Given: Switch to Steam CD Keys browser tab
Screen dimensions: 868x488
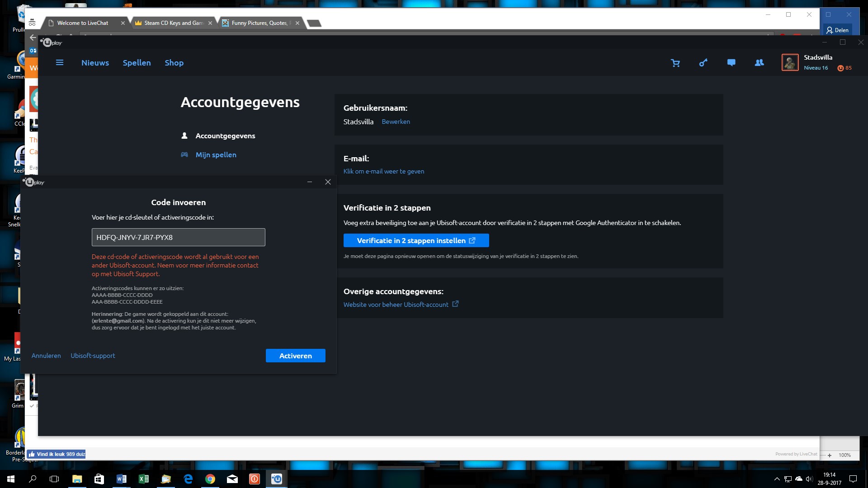Looking at the screenshot, I should tap(173, 23).
